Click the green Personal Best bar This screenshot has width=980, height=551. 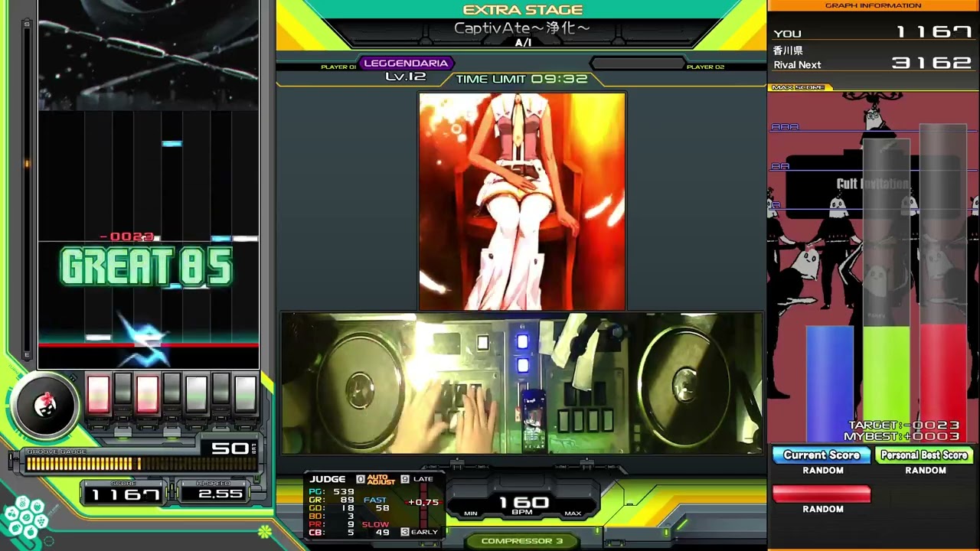click(887, 383)
